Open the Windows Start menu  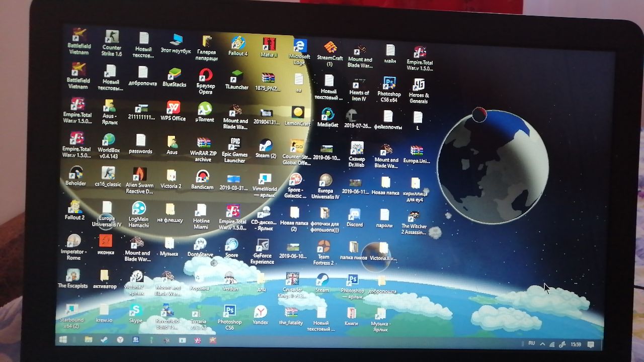click(64, 340)
